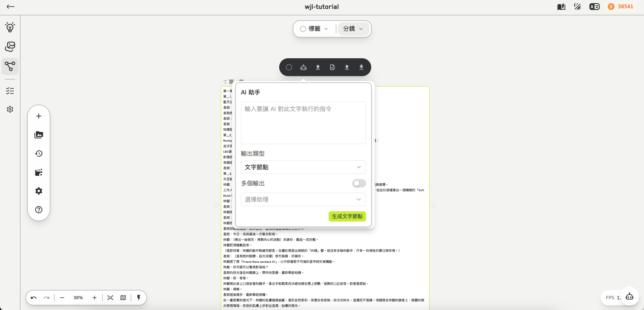
Task: Click the coin credits balance 38541
Action: coord(621,7)
